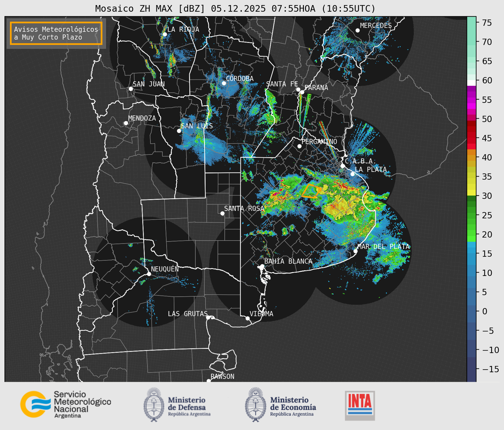The image size is (504, 430).
Task: Click the MAR DEL PLATA label text
Action: coord(383,246)
